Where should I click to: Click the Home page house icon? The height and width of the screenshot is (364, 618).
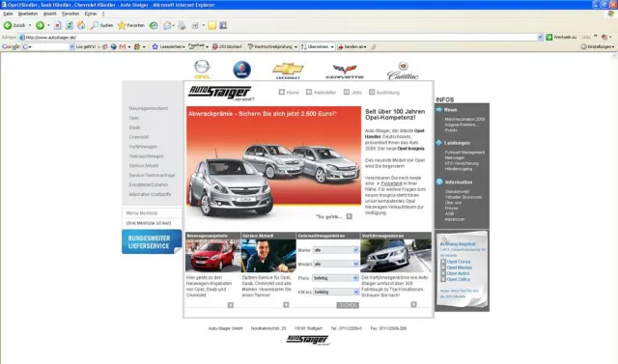click(81, 26)
